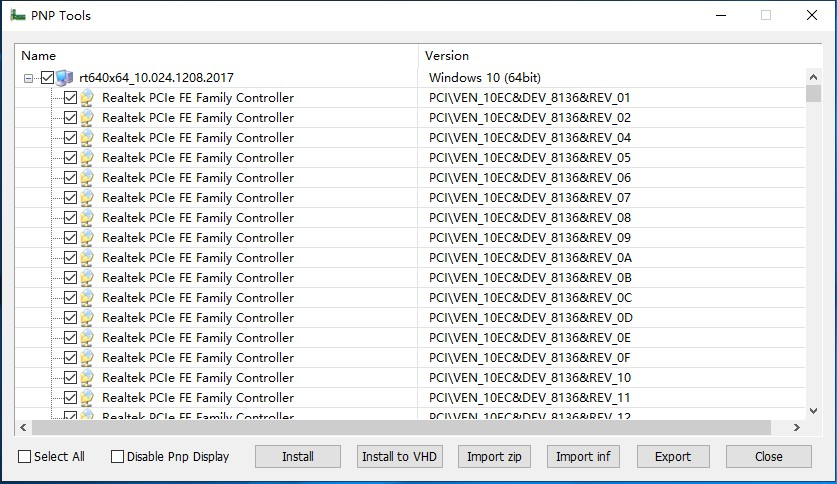Screen dimensions: 837x484
Task: Select the REV_0F Realtek PCIe FE Family Controller row
Action: [x=410, y=358]
